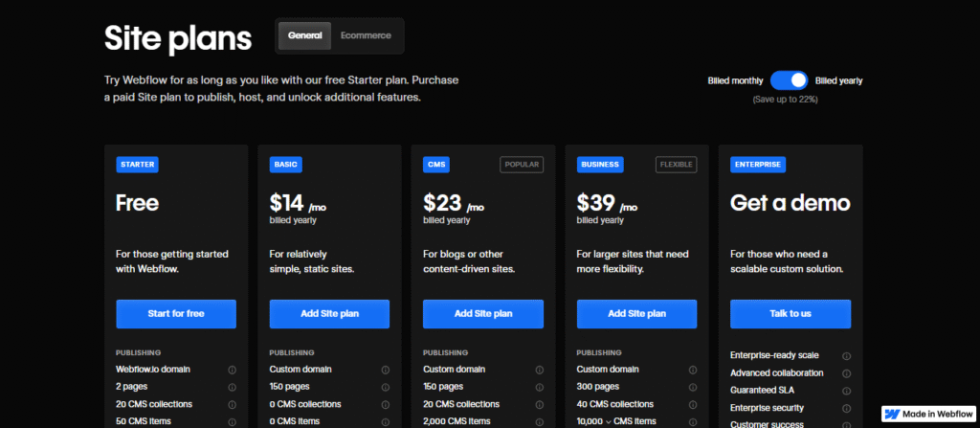Click the FLEXIBLE tag on Business plan
The width and height of the screenshot is (980, 428).
pyautogui.click(x=677, y=165)
